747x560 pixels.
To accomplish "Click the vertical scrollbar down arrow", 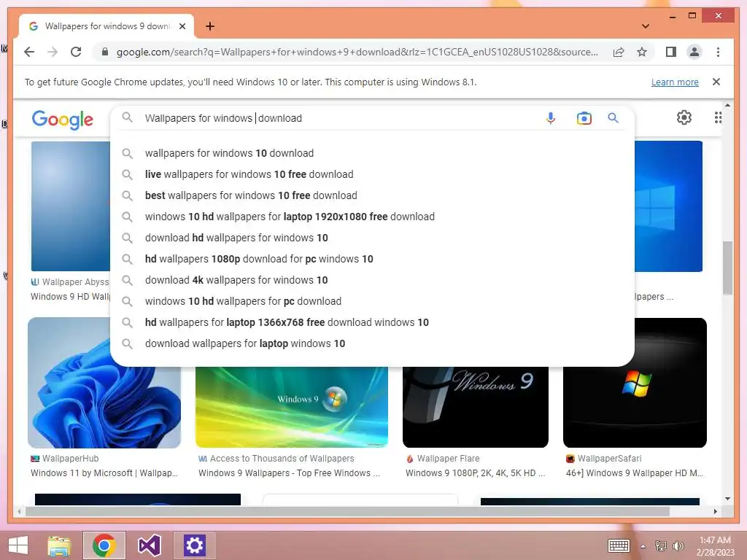I will coord(727,499).
